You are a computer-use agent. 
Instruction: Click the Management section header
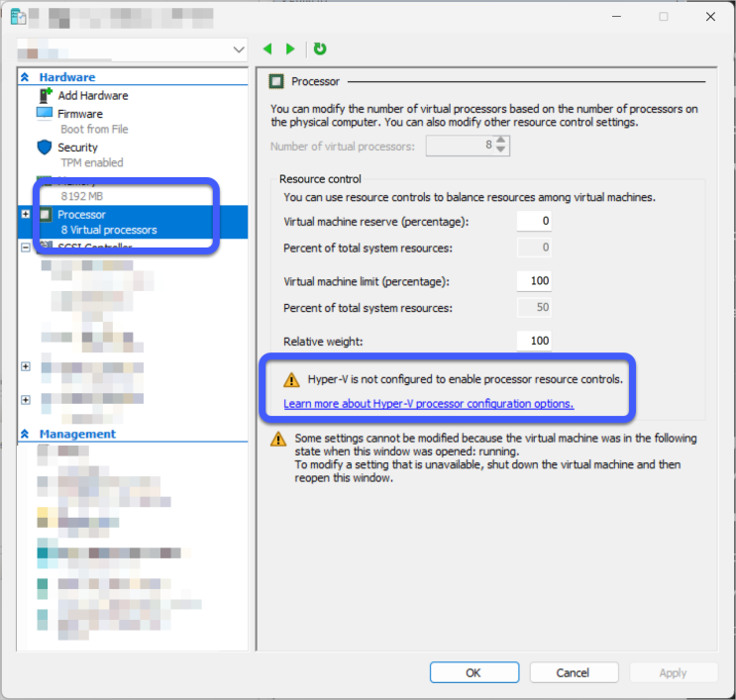click(x=77, y=434)
